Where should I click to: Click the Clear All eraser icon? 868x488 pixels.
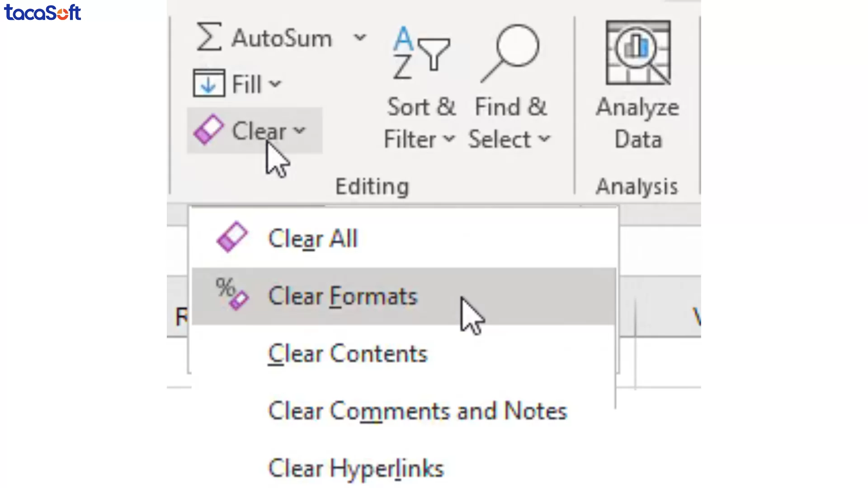pos(232,237)
